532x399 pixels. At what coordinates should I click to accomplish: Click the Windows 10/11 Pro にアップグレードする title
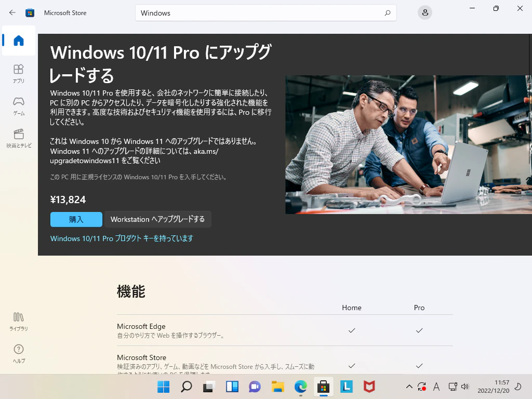tap(161, 64)
